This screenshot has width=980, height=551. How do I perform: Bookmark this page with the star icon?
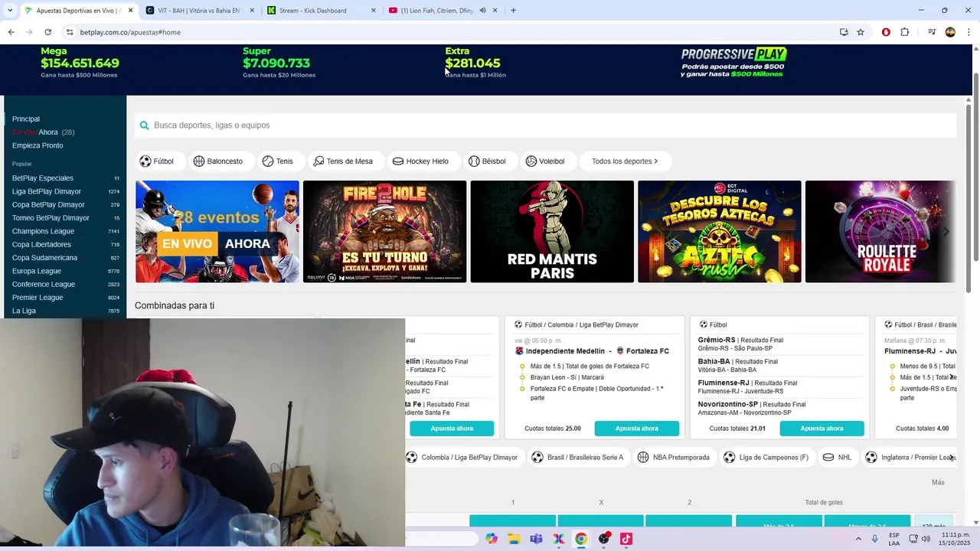click(861, 32)
